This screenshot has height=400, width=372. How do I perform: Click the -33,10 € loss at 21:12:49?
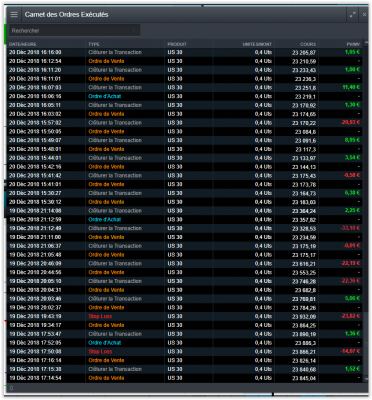click(x=351, y=228)
